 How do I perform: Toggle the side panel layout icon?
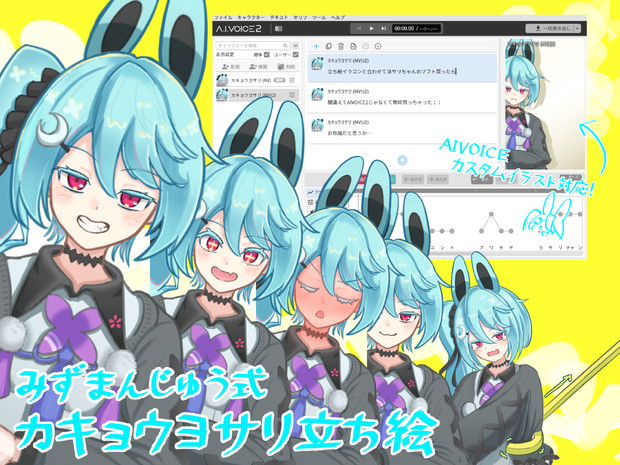click(279, 28)
